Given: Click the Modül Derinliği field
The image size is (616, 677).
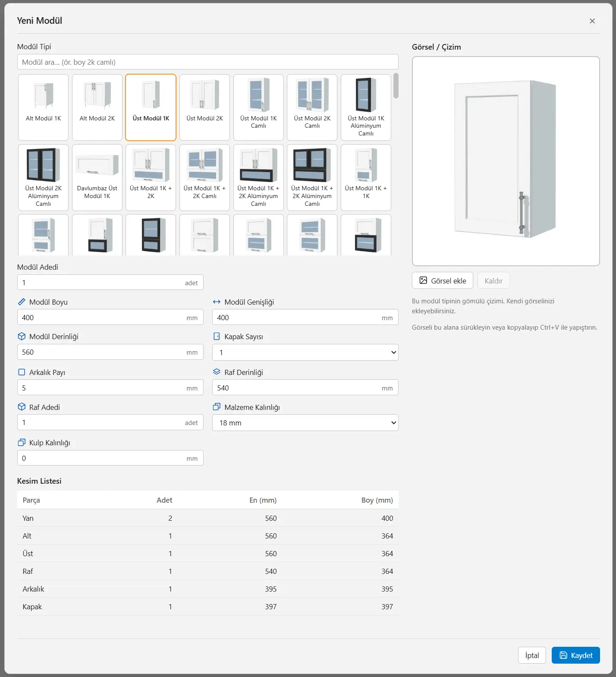Looking at the screenshot, I should 110,353.
